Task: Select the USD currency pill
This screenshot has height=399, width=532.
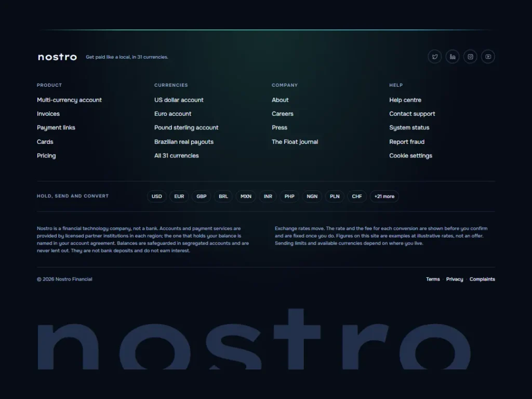Action: 157,196
